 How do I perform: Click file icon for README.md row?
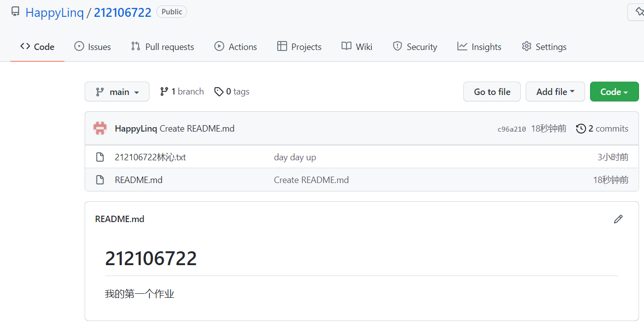[x=100, y=180]
